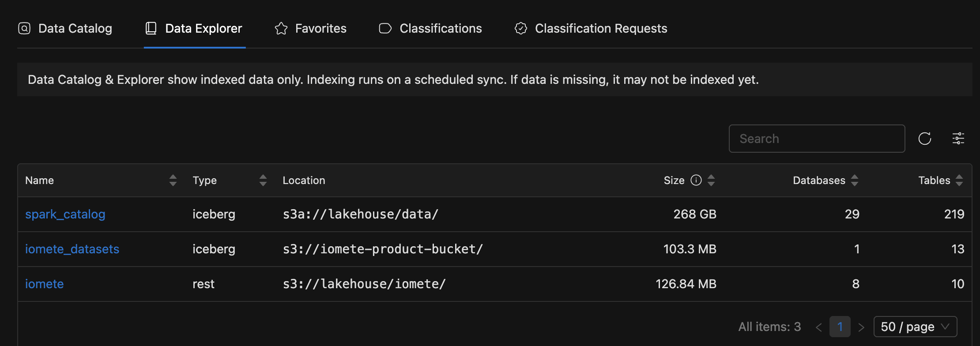Sort table by Tables column
Viewport: 980px width, 346px height.
coord(959,180)
